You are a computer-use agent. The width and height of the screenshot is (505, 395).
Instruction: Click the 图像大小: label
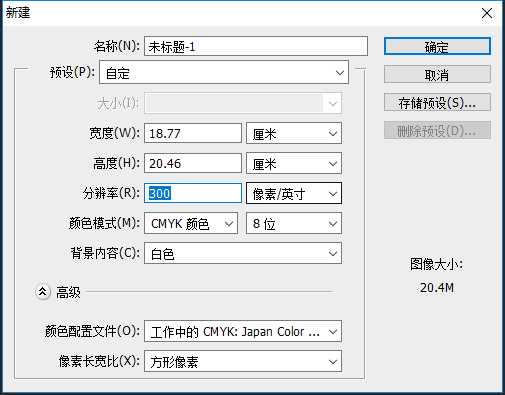(436, 264)
